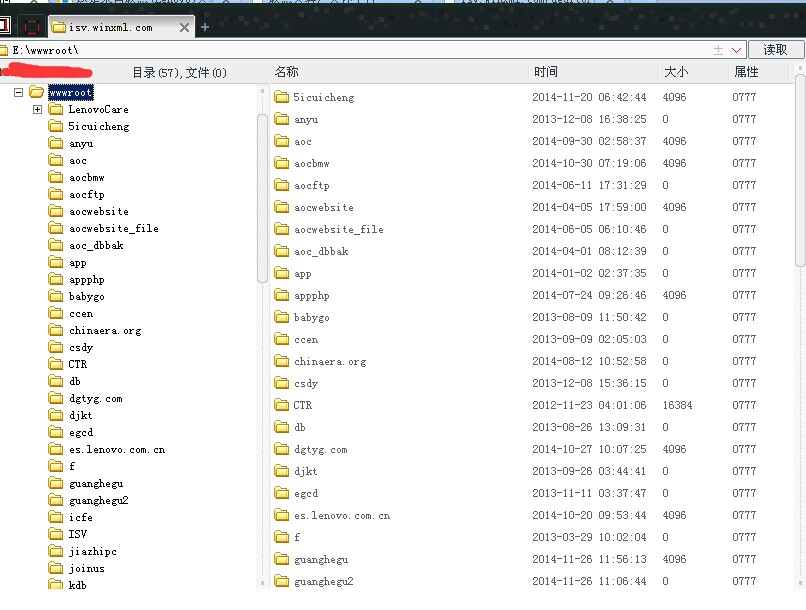806x610 pixels.
Task: Click anyu folder icon in file list
Action: (281, 119)
